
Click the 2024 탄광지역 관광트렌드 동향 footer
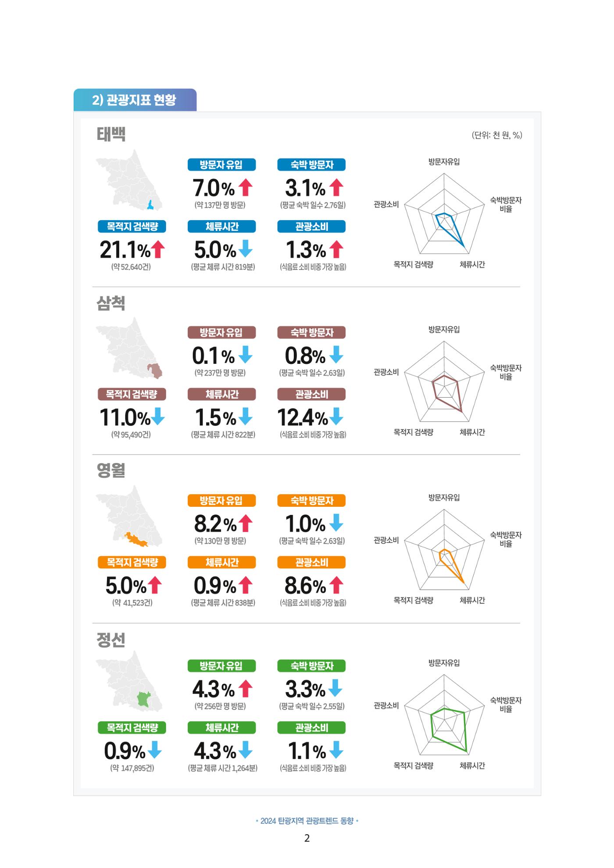[x=307, y=821]
